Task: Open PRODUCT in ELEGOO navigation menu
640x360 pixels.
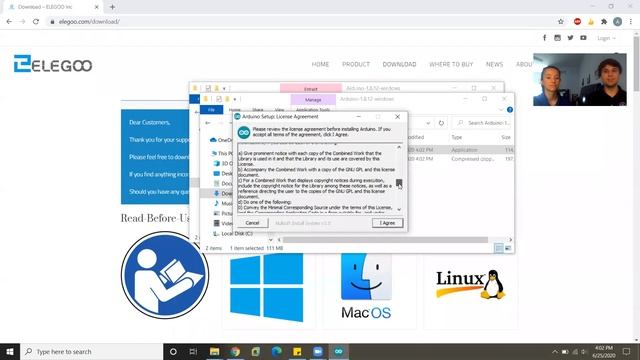Action: click(x=356, y=64)
